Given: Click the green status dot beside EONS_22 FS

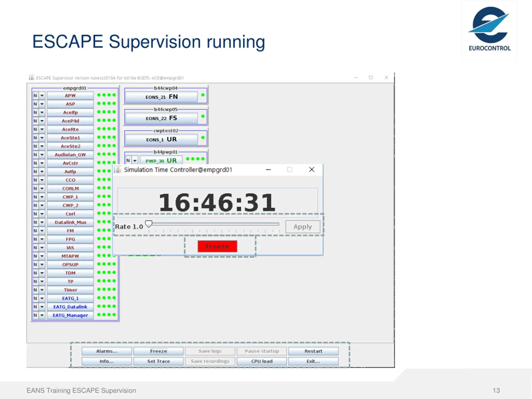Looking at the screenshot, I should [203, 116].
